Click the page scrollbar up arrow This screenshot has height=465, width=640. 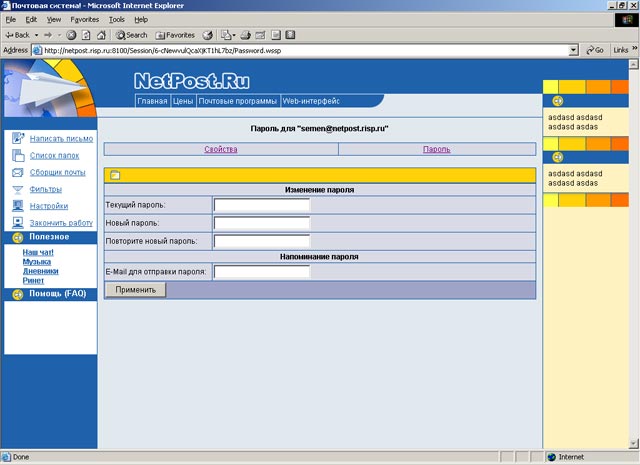point(633,64)
